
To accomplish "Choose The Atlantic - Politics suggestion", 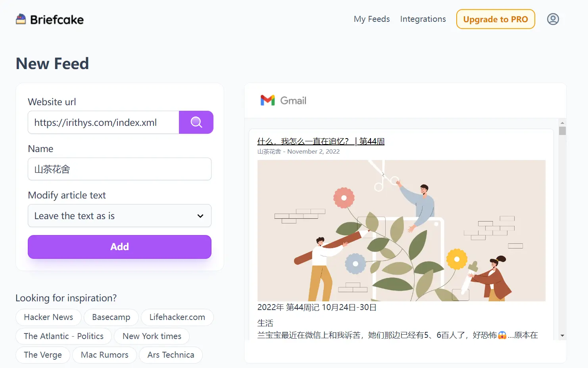I will 63,336.
